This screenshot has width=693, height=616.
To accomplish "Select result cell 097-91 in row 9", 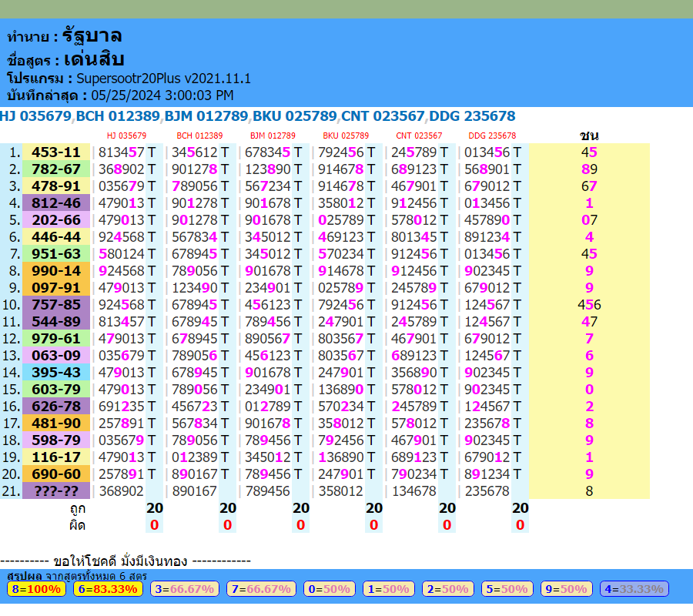I will pyautogui.click(x=56, y=288).
